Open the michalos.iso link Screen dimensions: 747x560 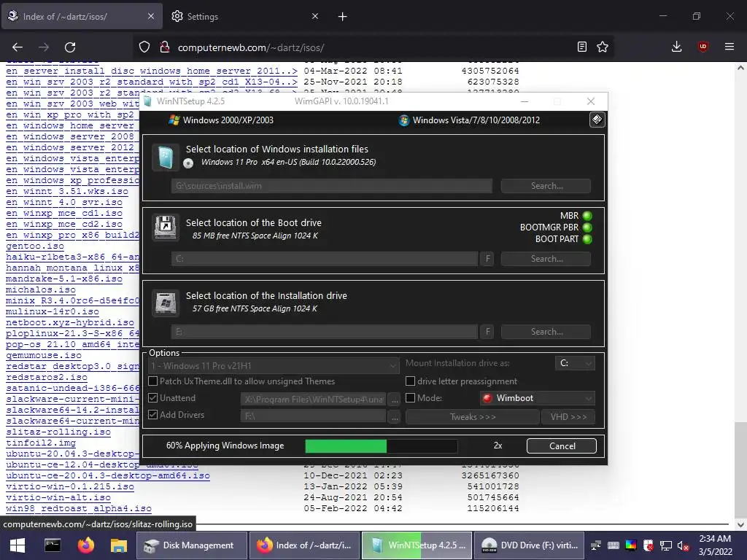41,289
